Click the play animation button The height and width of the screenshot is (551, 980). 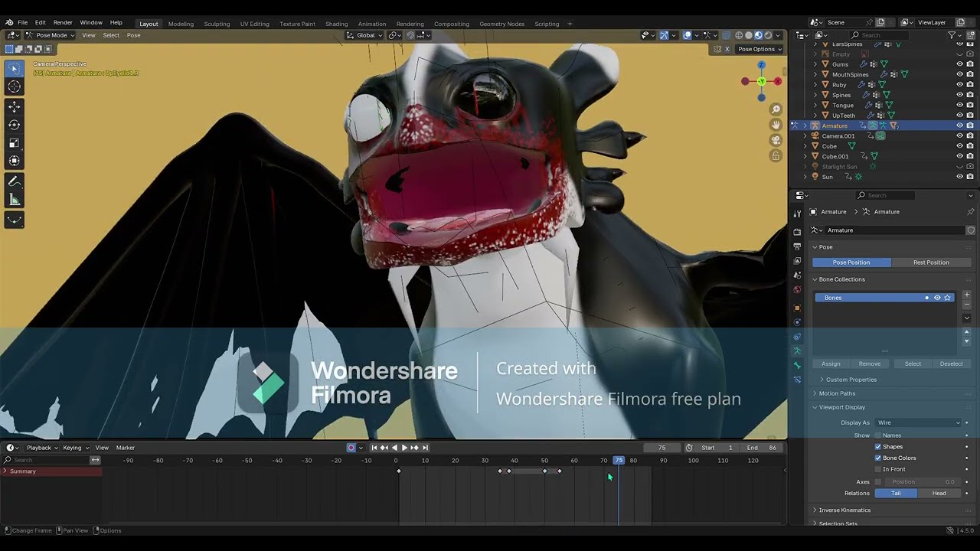(x=404, y=448)
